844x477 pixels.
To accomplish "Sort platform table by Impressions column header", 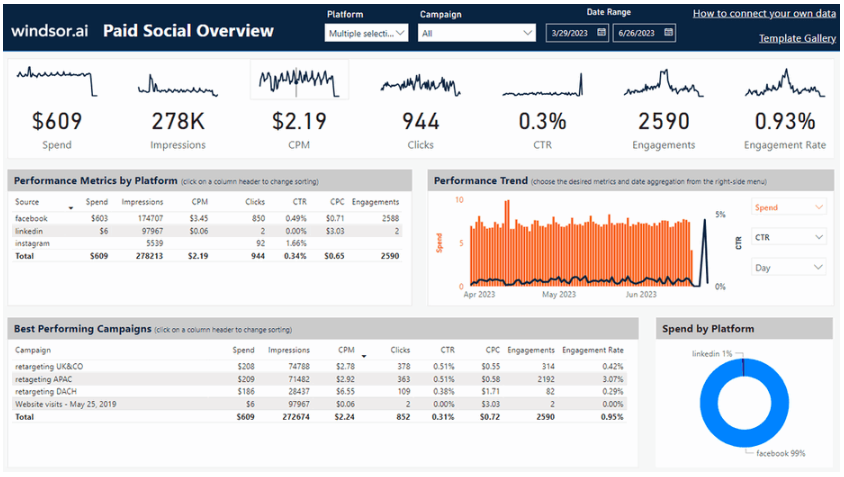I will tap(142, 202).
